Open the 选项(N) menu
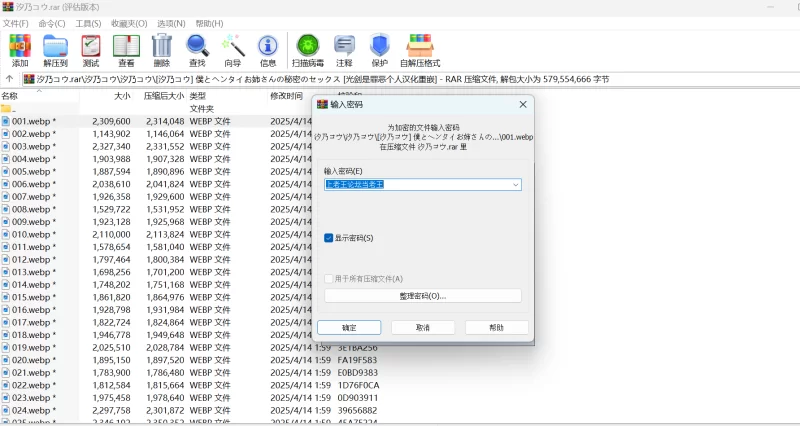Image resolution: width=800 pixels, height=426 pixels. 171,23
